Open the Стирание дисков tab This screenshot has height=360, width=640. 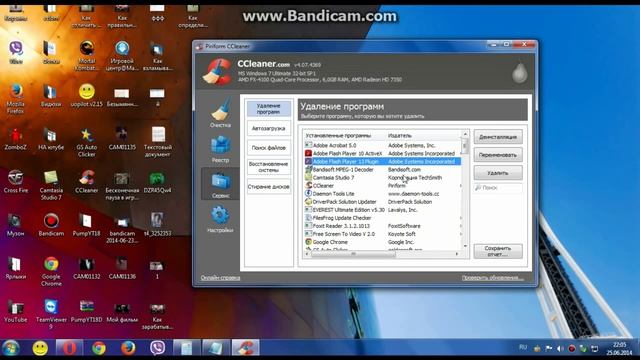(x=269, y=187)
